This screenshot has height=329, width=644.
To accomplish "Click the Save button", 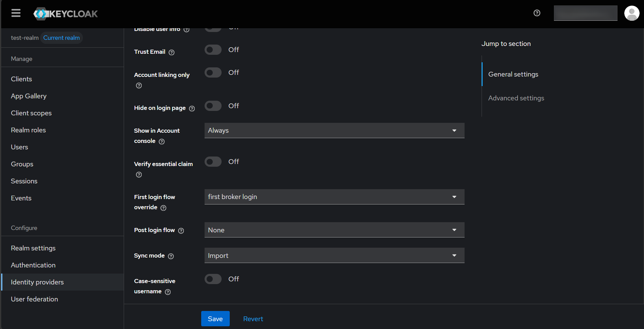I will [x=215, y=319].
